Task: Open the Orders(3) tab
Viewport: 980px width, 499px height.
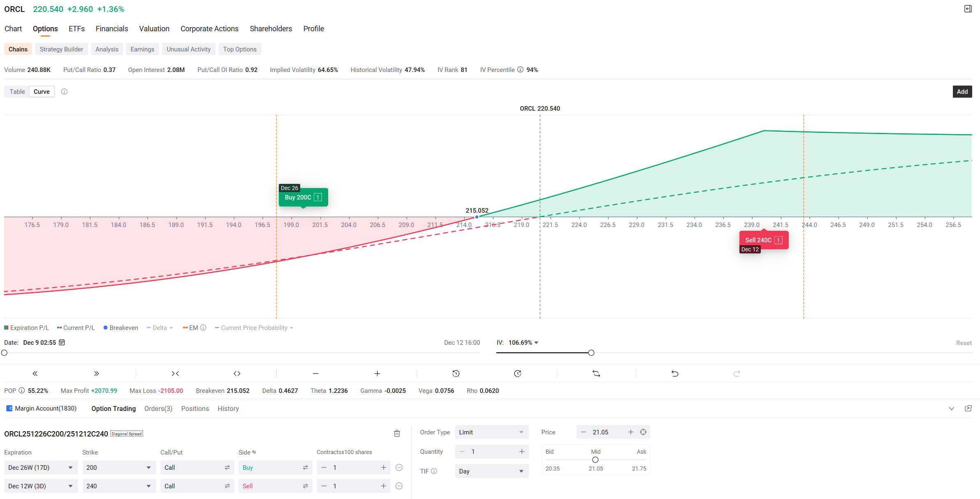Action: [158, 408]
